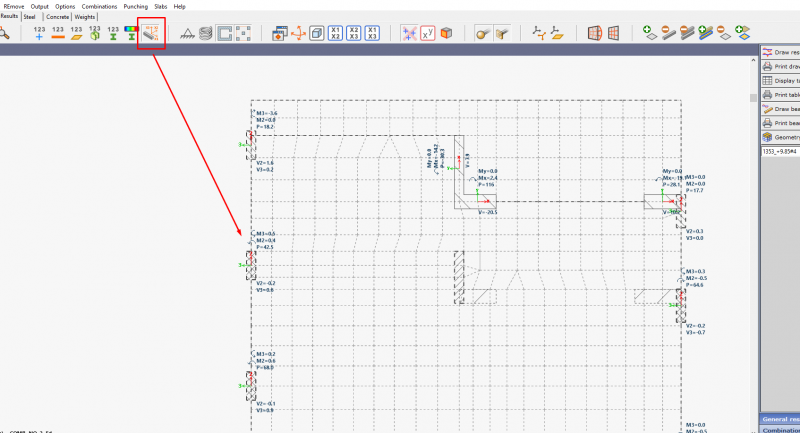Click the Display table button
This screenshot has width=800, height=433.
[781, 80]
